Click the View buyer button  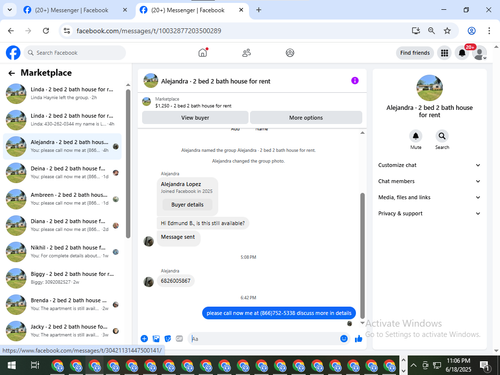[x=195, y=118]
